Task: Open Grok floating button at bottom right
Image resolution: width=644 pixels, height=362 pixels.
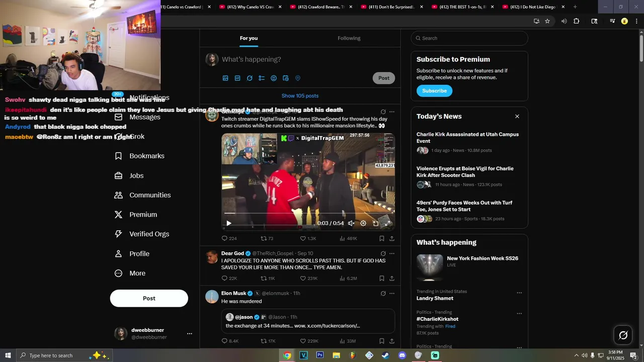Action: coord(623,335)
